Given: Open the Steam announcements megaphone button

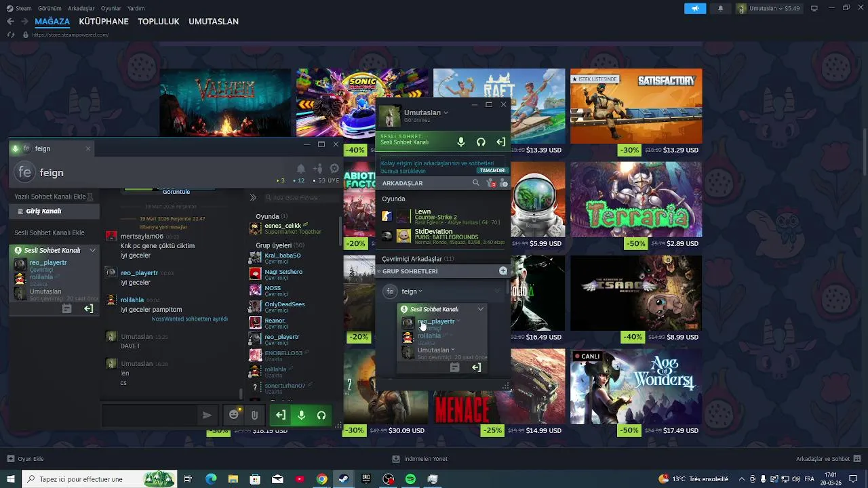Looking at the screenshot, I should click(694, 8).
